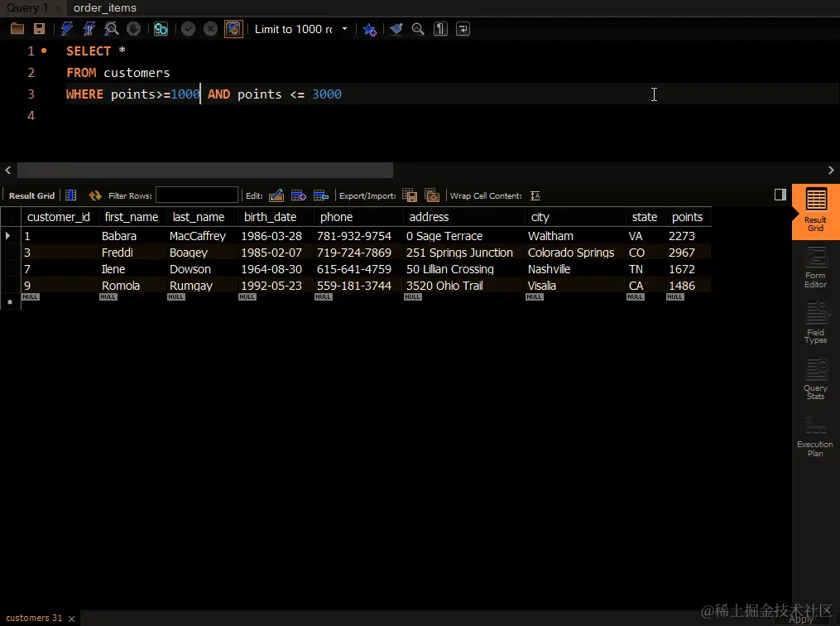
Task: Sort by the points column header
Action: (688, 217)
